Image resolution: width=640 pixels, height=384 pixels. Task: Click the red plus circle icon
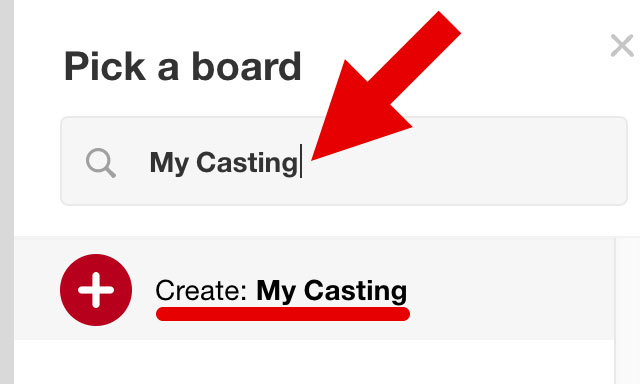(96, 290)
